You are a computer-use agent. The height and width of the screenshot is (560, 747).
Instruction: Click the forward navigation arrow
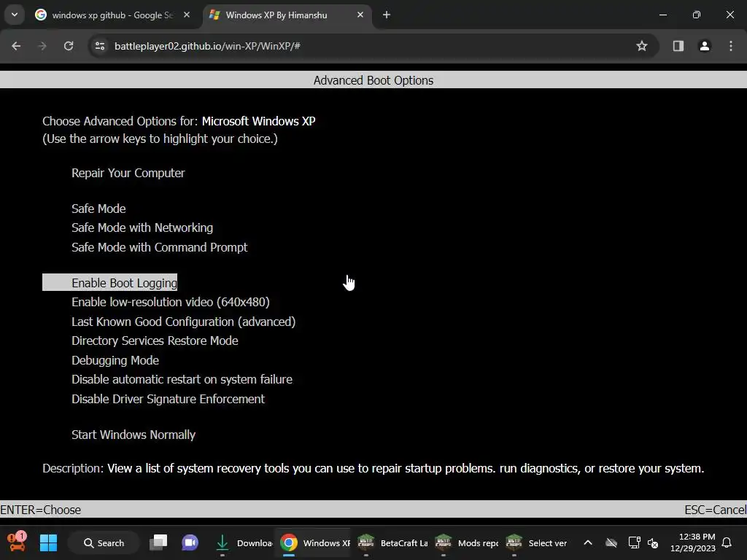tap(42, 46)
